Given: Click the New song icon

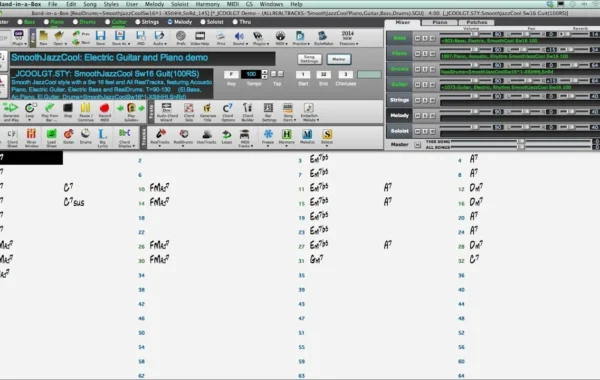Looking at the screenshot, I should click(43, 38).
